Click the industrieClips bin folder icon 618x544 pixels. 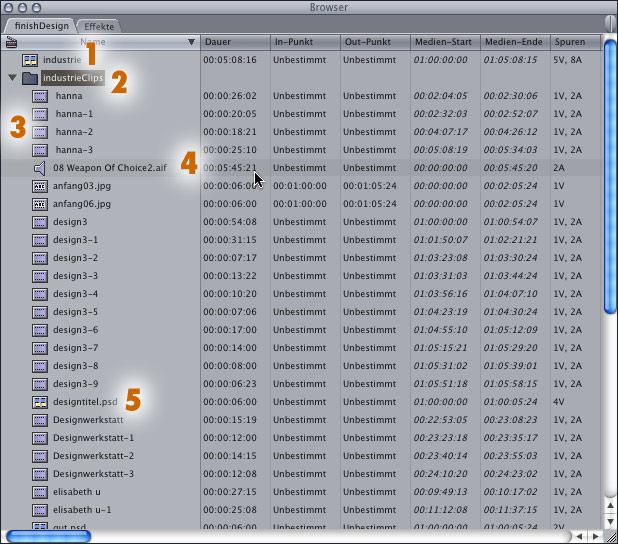pyautogui.click(x=30, y=78)
